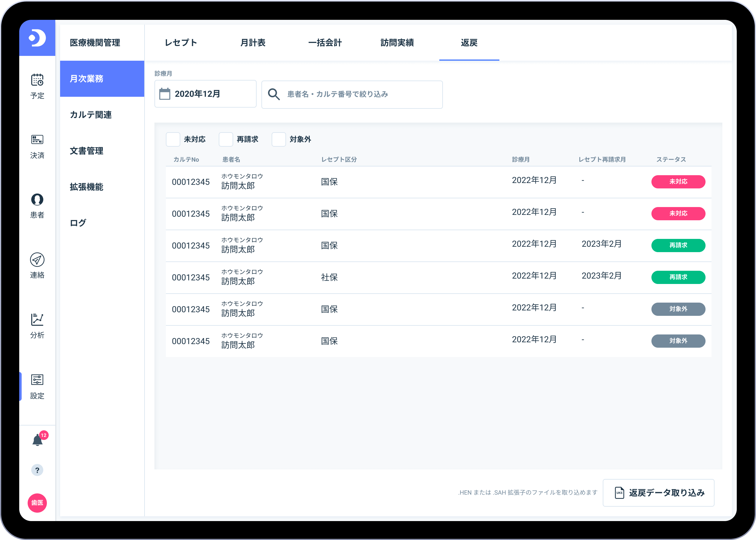Open the 患者 patient icon
The width and height of the screenshot is (756, 540).
click(37, 206)
